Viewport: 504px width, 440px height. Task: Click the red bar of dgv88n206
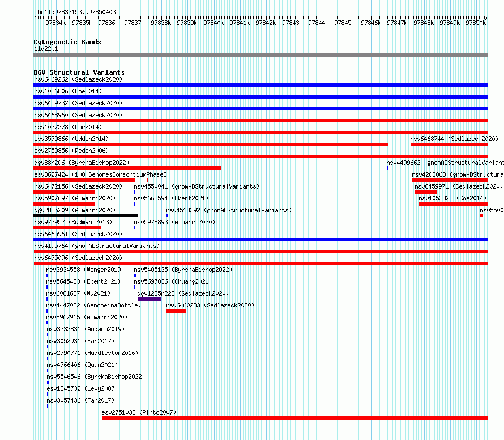coord(127,168)
